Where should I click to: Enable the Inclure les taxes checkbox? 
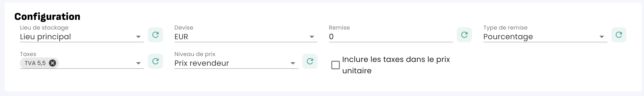[x=335, y=65]
